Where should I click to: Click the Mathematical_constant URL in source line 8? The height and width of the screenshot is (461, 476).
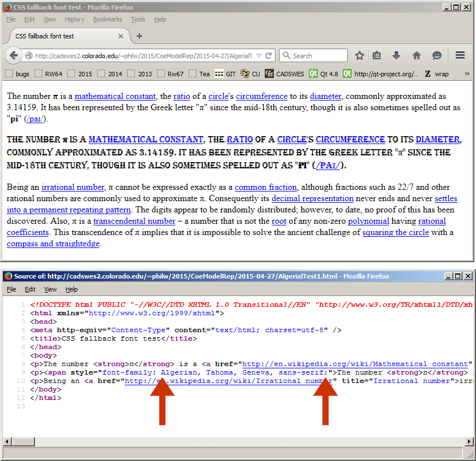[x=355, y=364]
